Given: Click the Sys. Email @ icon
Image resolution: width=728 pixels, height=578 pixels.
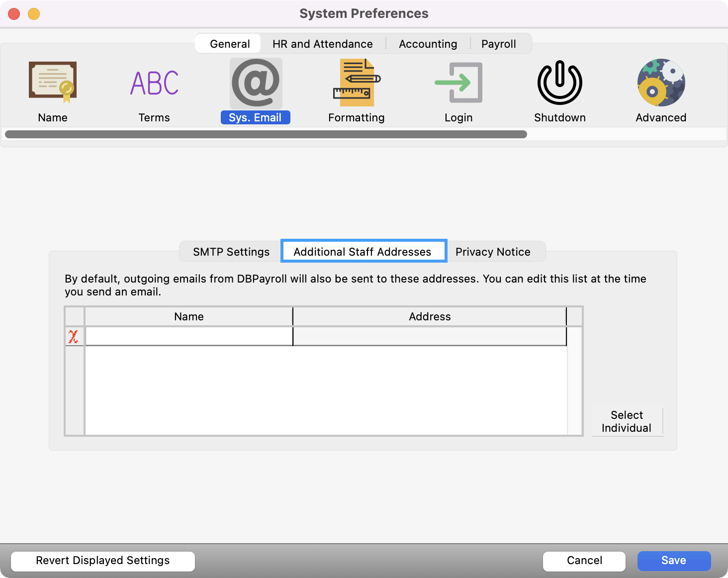Looking at the screenshot, I should (256, 83).
